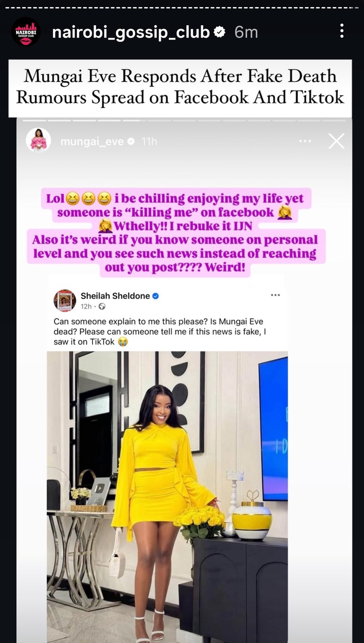
Task: Open the photo of the woman in yellow
Action: pyautogui.click(x=167, y=496)
